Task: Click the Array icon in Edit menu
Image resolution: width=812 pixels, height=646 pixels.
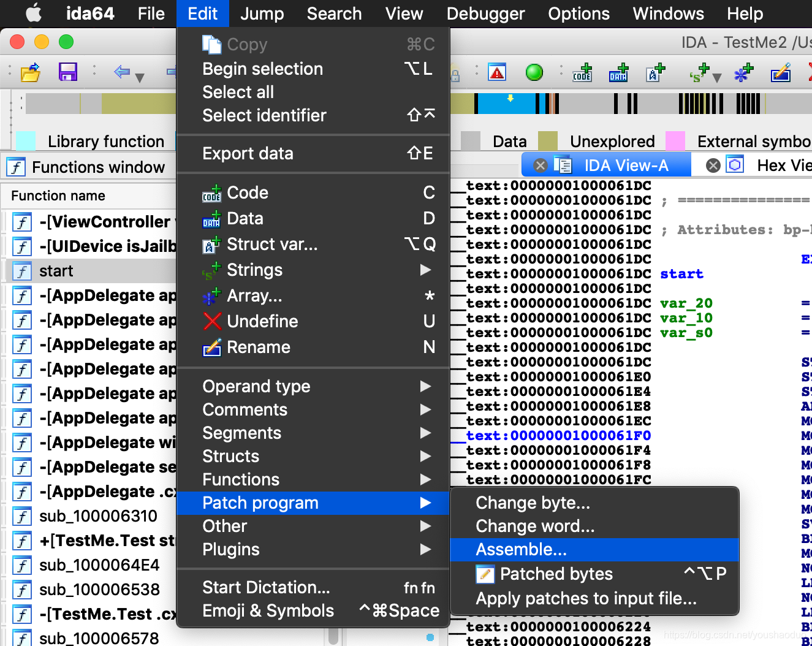Action: [x=211, y=296]
